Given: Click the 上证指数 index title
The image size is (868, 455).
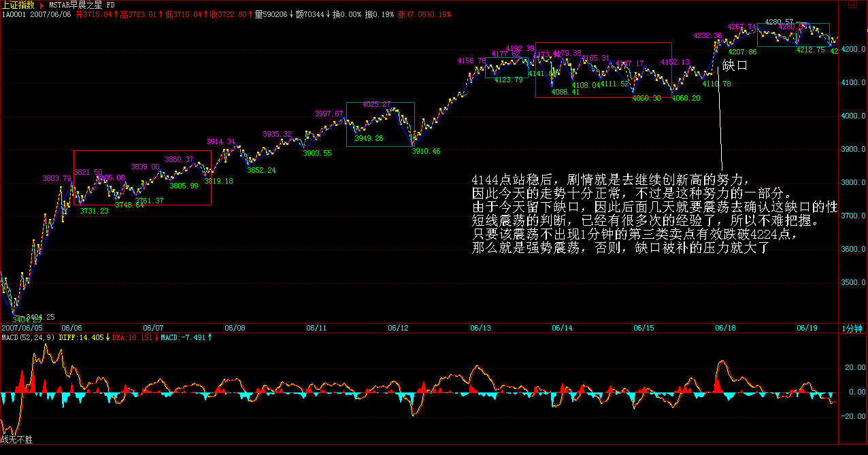Looking at the screenshot, I should coord(18,5).
